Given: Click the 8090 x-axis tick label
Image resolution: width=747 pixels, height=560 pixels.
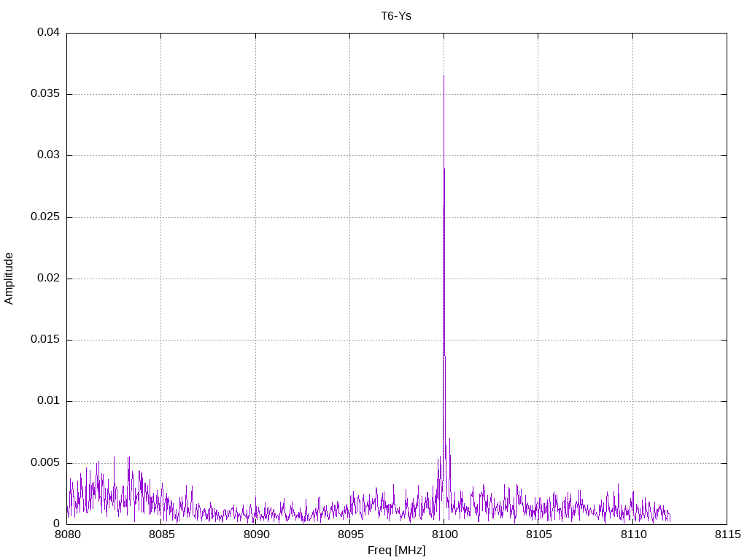Looking at the screenshot, I should pyautogui.click(x=255, y=534).
